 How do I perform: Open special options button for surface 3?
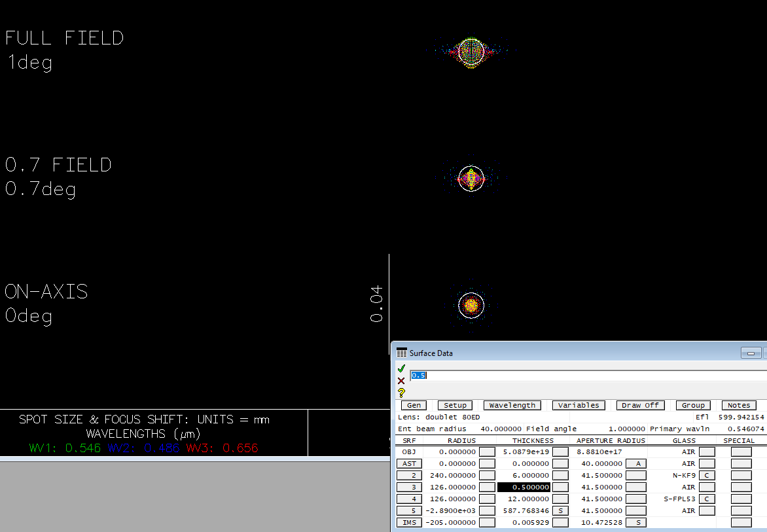coord(741,487)
